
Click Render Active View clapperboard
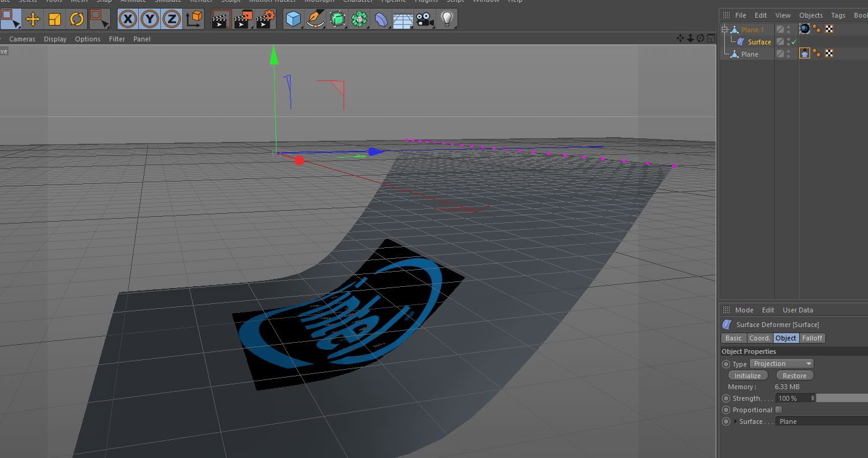pos(221,19)
